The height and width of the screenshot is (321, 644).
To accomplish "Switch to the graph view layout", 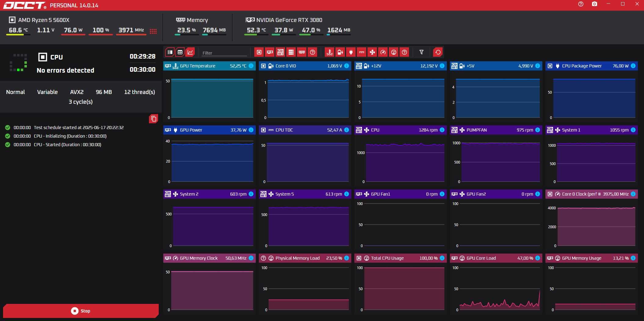I will tap(190, 52).
